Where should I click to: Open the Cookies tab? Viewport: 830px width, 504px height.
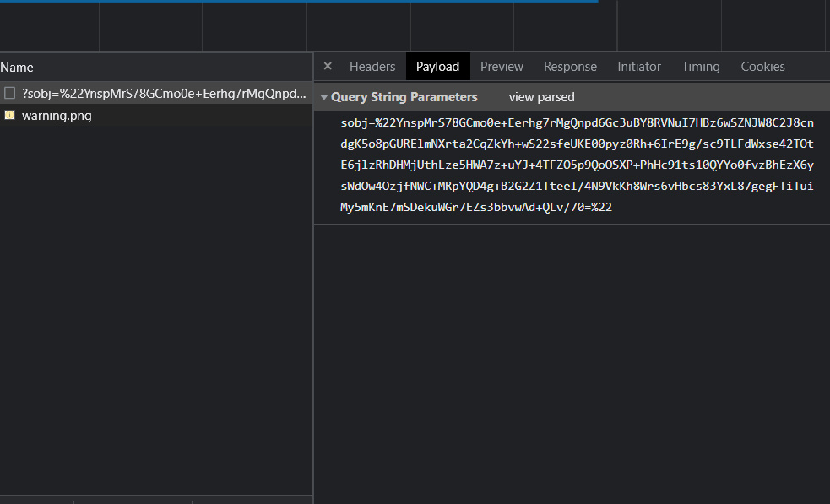[x=762, y=67]
